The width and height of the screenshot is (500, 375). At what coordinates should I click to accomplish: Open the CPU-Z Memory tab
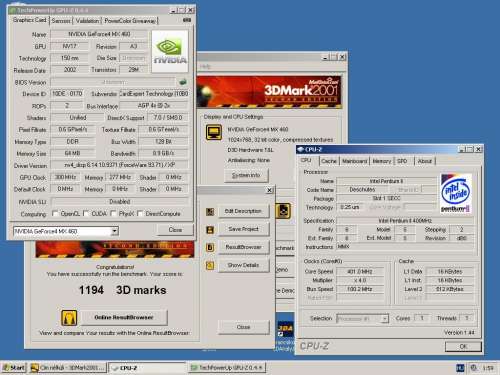(382, 161)
